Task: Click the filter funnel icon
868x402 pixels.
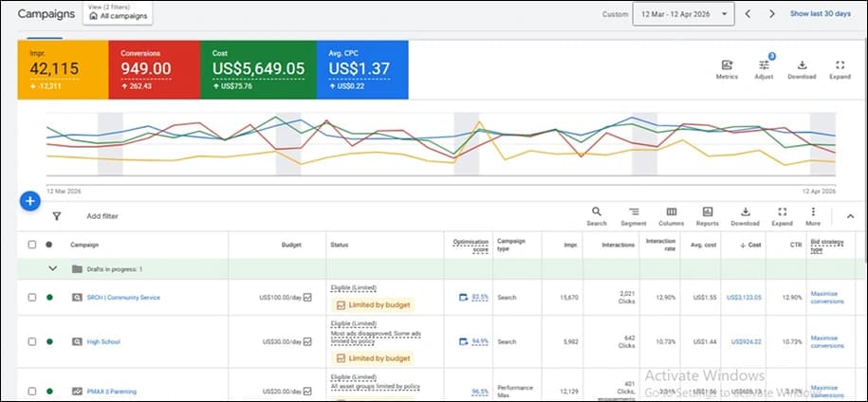Action: (57, 216)
